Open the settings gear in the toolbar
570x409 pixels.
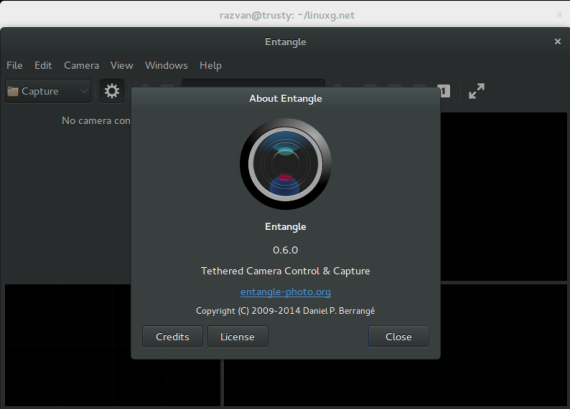[x=112, y=91]
